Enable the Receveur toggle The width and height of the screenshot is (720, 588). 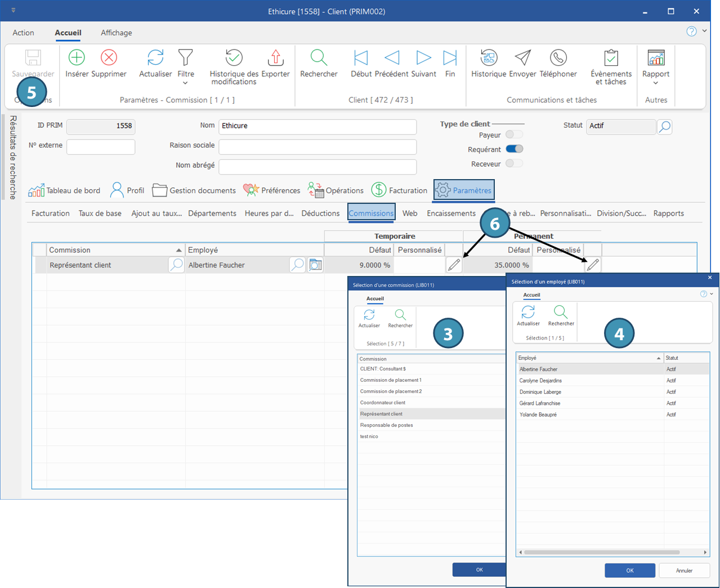click(514, 164)
